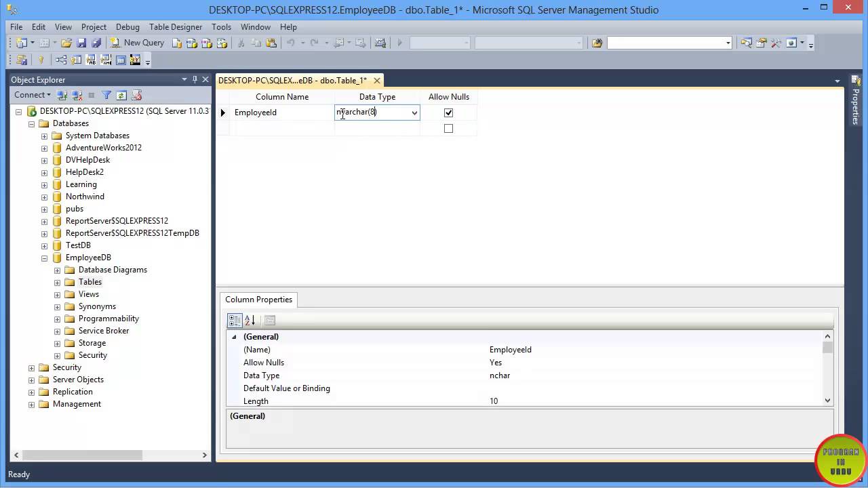This screenshot has width=868, height=488.
Task: Select the TestDB database in tree
Action: click(78, 245)
